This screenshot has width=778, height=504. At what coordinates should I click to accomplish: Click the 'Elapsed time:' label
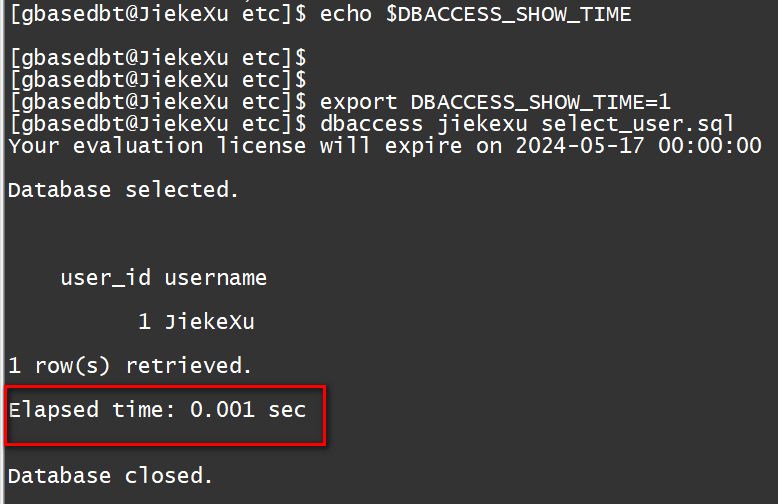(x=92, y=410)
